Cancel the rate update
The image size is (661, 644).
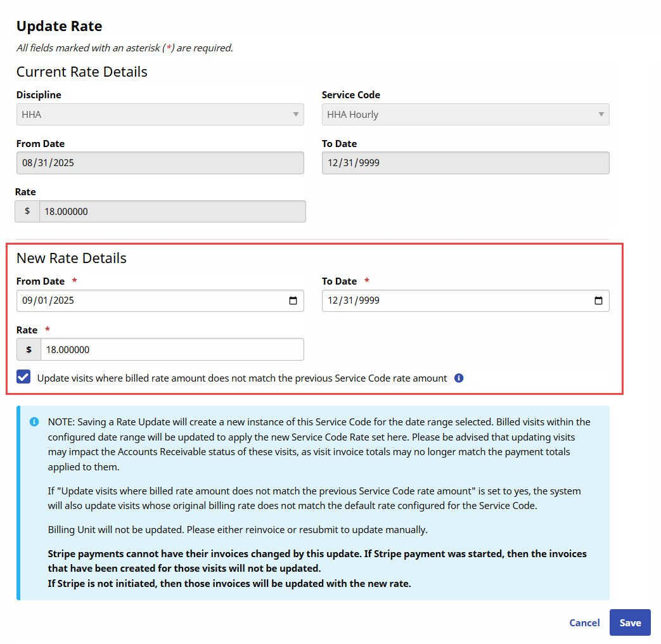coord(584,622)
